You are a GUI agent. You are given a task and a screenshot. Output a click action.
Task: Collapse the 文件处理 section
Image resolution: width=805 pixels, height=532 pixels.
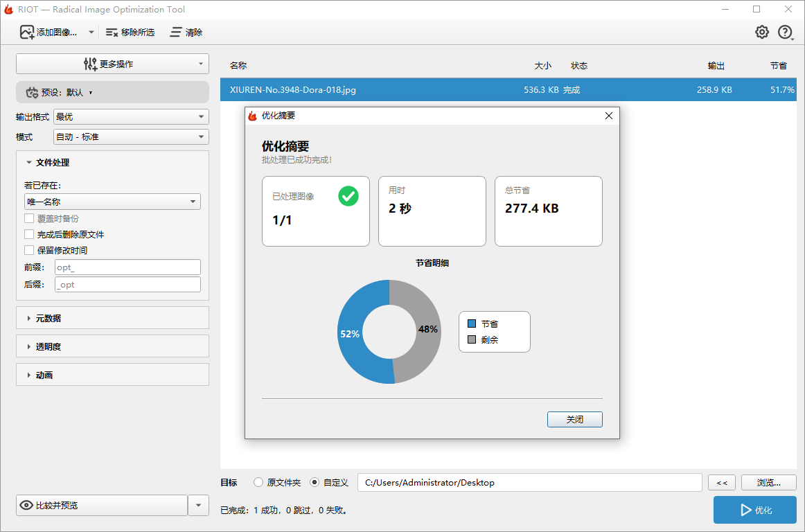pos(29,162)
